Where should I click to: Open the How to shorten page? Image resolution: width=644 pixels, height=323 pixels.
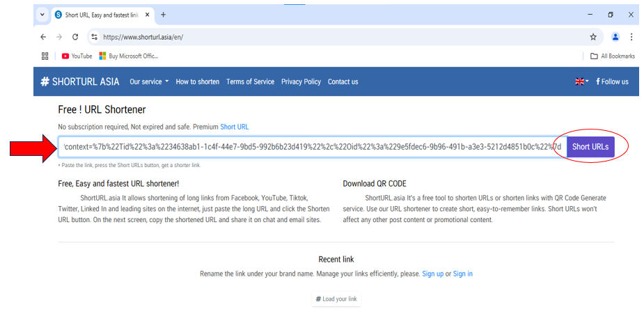197,81
